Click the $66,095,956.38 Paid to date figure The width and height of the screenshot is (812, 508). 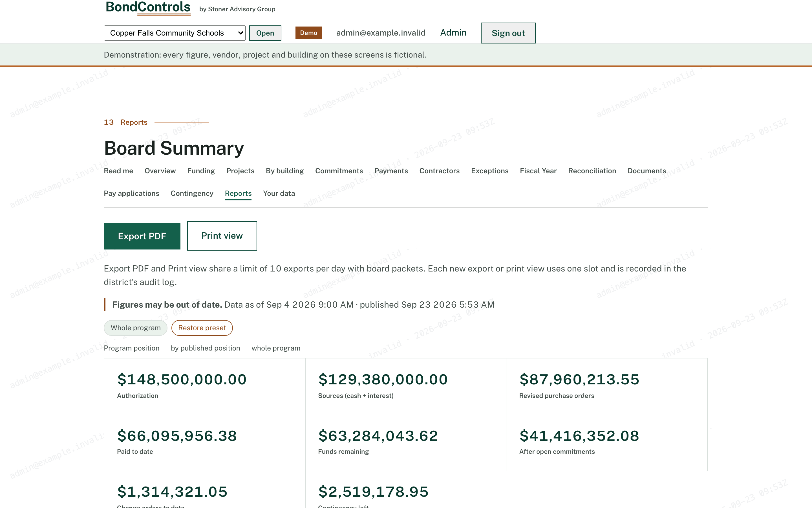(x=177, y=436)
